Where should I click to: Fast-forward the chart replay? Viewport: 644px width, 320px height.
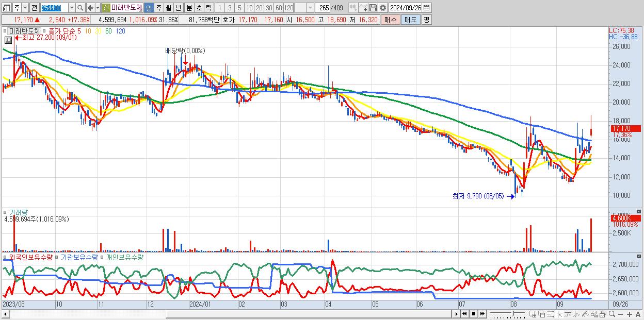[482, 314]
